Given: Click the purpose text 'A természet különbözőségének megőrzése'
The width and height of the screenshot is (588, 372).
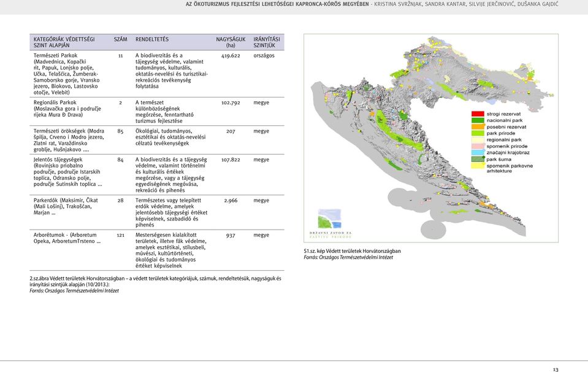Looking at the screenshot, I should pos(164,112).
